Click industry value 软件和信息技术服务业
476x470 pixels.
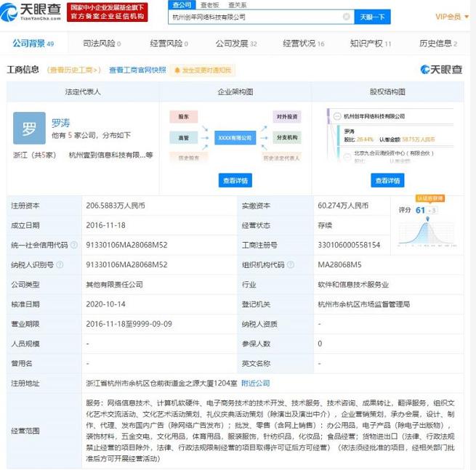(x=353, y=285)
